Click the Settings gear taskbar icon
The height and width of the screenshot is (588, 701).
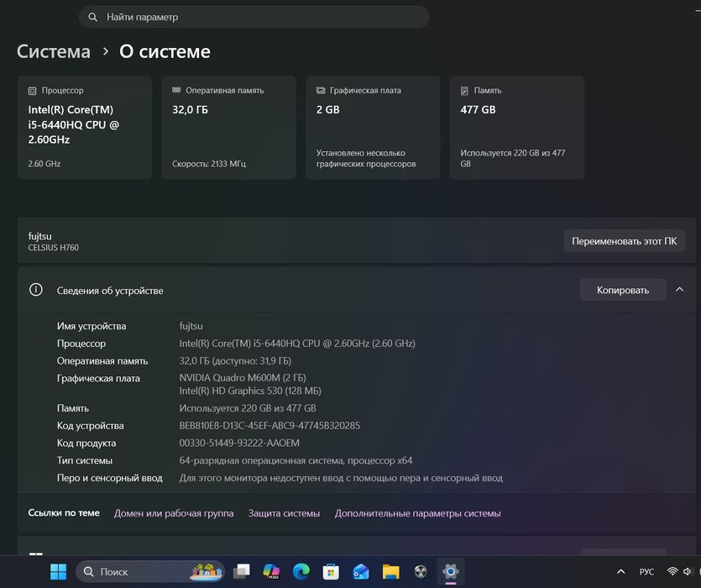451,571
